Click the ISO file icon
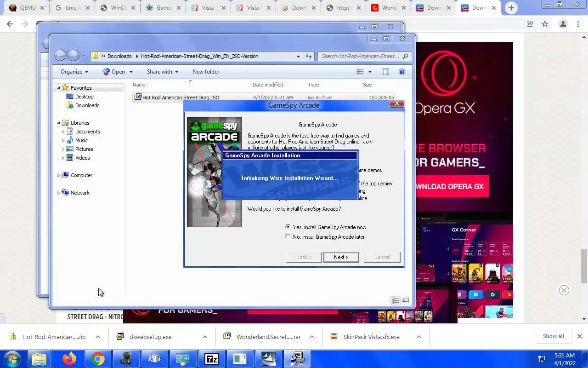588x368 pixels. pyautogui.click(x=137, y=97)
